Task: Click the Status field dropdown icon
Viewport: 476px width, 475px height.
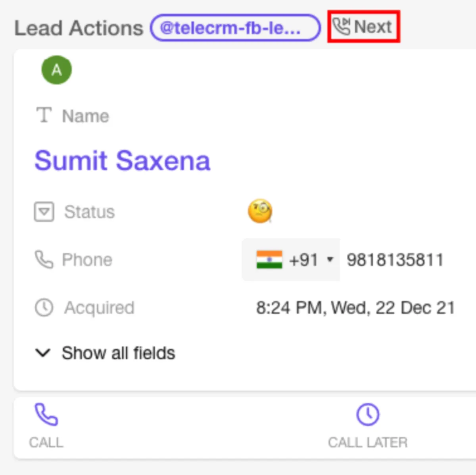Action: tap(44, 212)
